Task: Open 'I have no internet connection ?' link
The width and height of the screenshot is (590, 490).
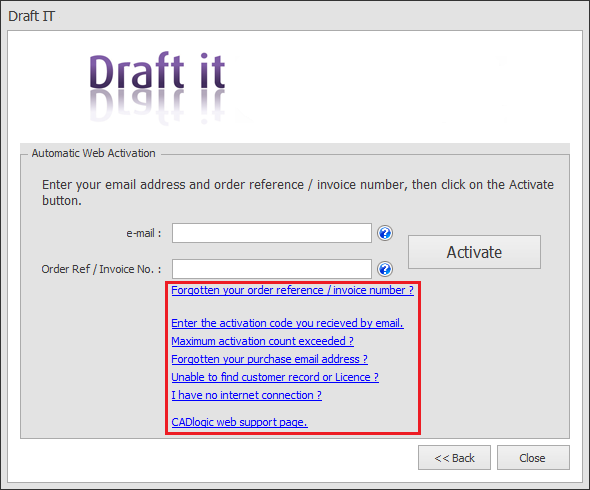Action: coord(246,395)
